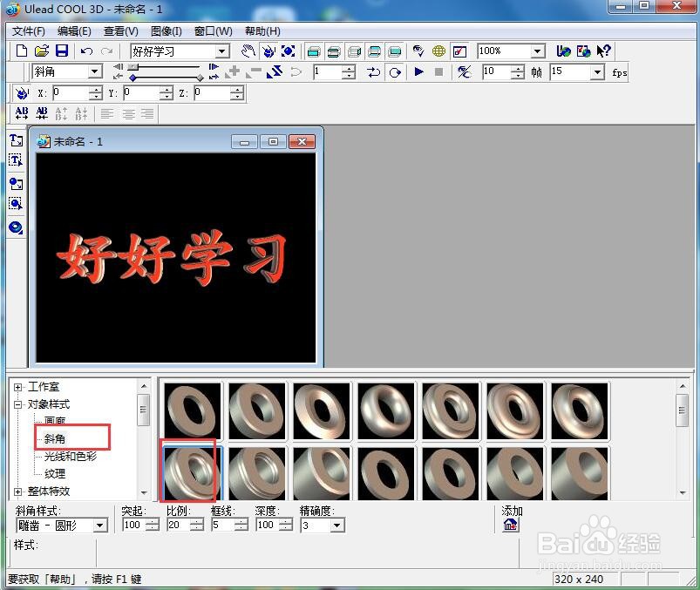The height and width of the screenshot is (590, 700).
Task: Click the context help arrow-question icon
Action: click(x=603, y=51)
